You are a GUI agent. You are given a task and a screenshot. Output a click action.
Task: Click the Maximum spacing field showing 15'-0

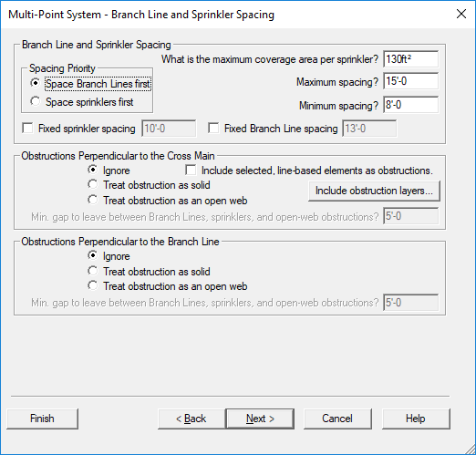tap(410, 81)
